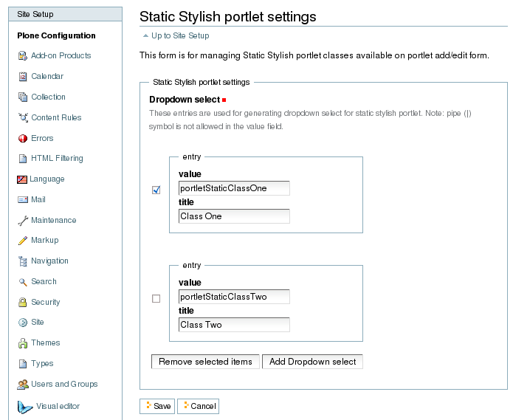This screenshot has width=513, height=420.
Task: Open the Navigation settings link
Action: (x=49, y=261)
